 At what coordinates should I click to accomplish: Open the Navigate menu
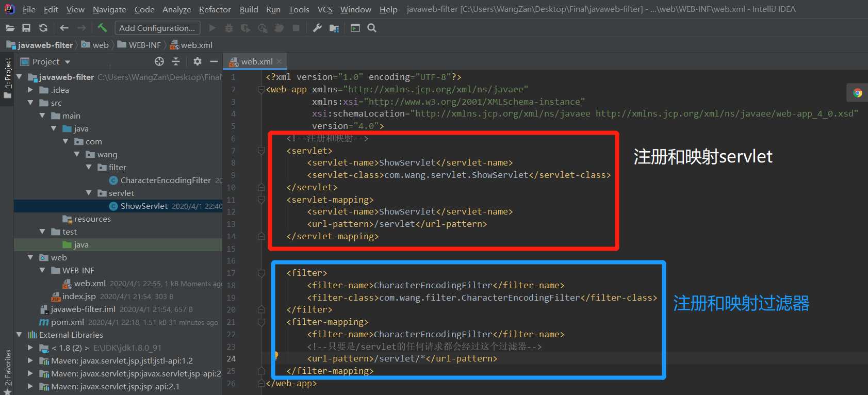pos(109,9)
